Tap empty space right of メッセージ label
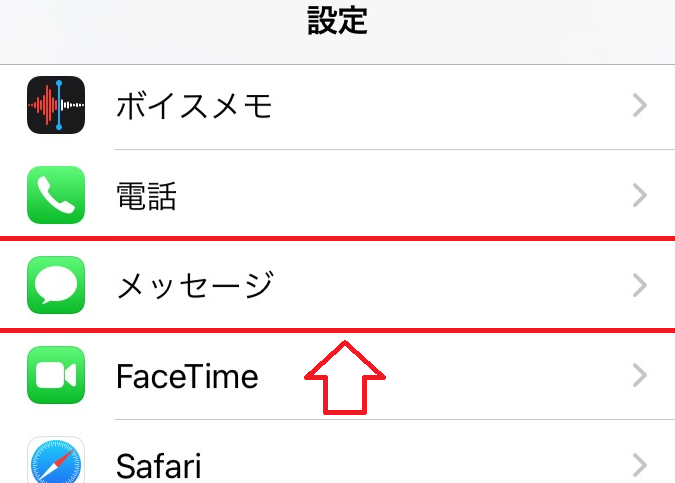 coord(450,286)
